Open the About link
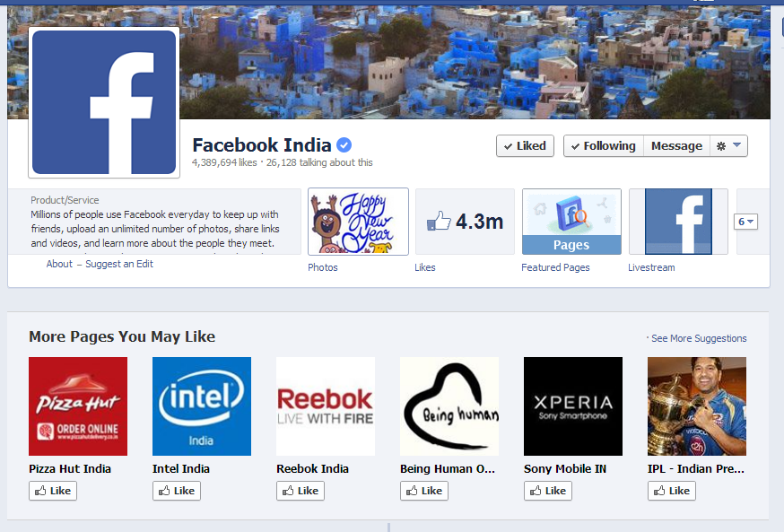This screenshot has width=784, height=532. tap(59, 264)
